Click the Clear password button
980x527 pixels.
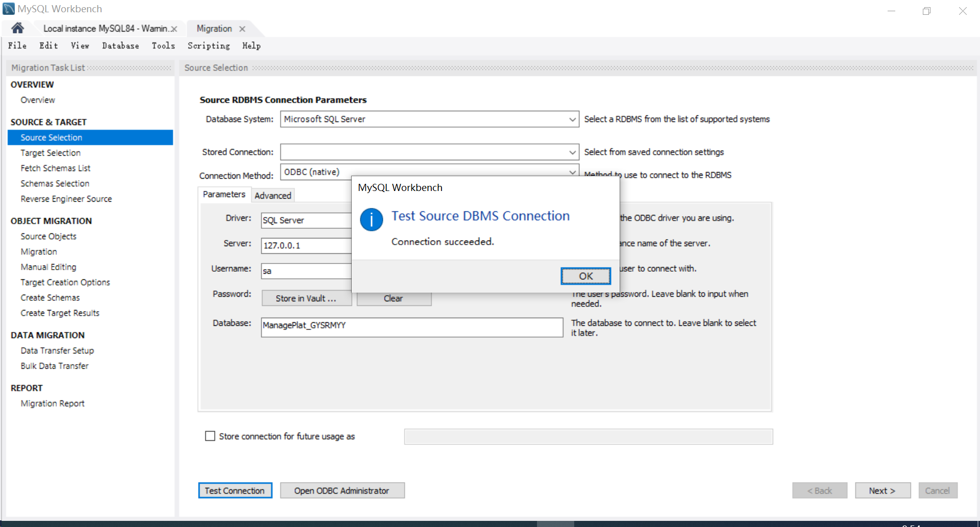tap(394, 299)
